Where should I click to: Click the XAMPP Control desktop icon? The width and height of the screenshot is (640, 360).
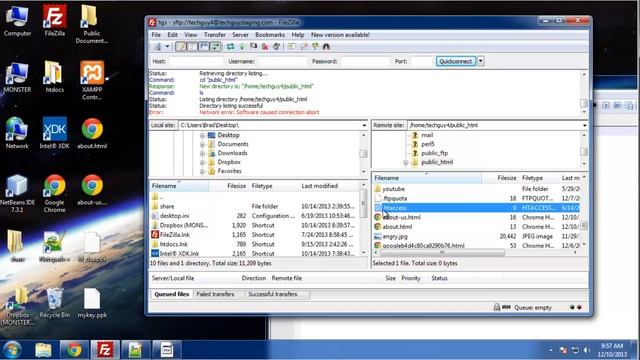92,80
